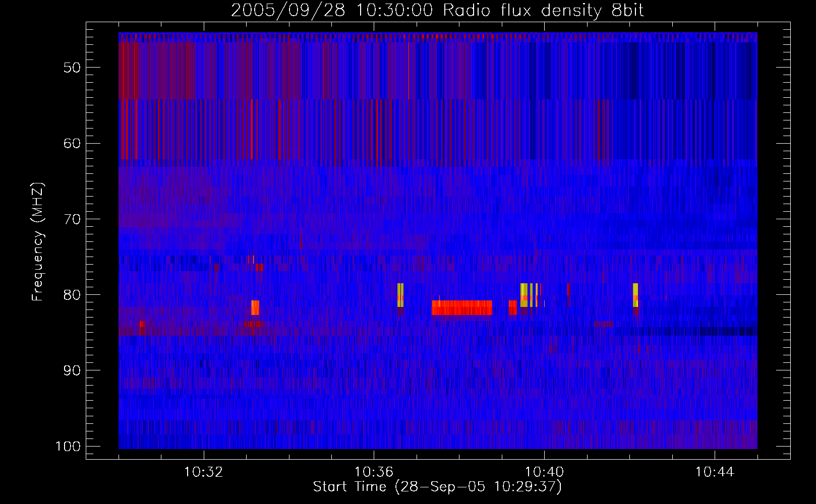The width and height of the screenshot is (816, 504).
Task: Click the 10:44 time tick label
Action: [715, 472]
